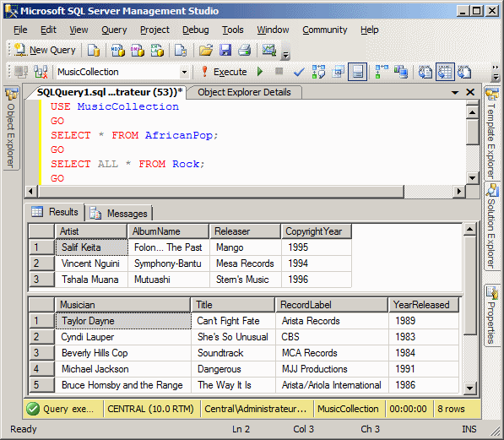504x440 pixels.
Task: Open SQL Server Compact Query icon
Action: (x=181, y=50)
